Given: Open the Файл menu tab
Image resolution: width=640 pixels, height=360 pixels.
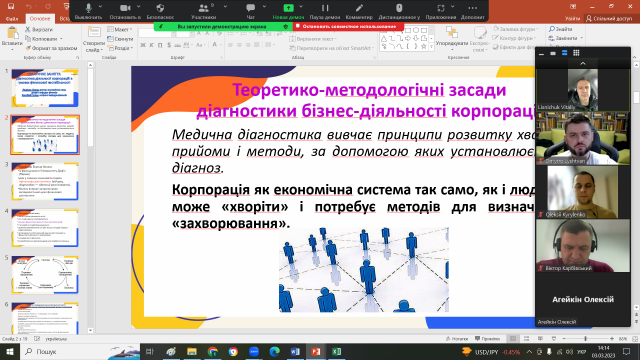Looking at the screenshot, I should (x=12, y=19).
